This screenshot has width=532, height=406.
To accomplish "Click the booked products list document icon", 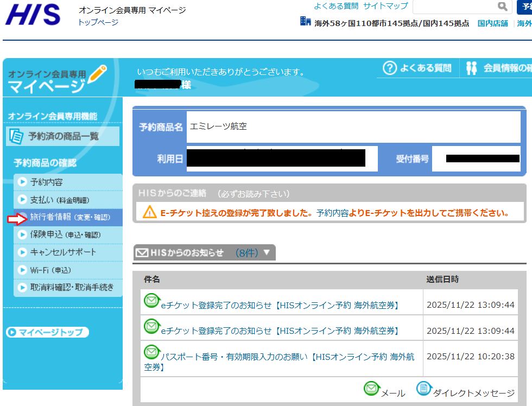I will click(x=17, y=136).
